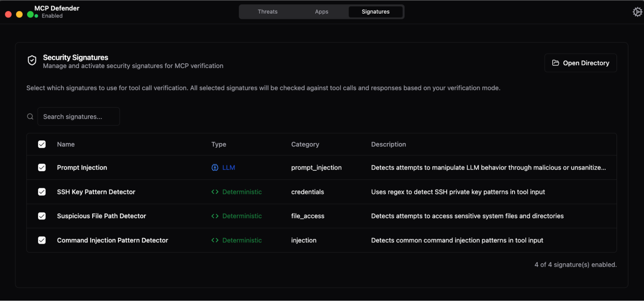
Task: Click the Open Directory button
Action: pos(580,63)
